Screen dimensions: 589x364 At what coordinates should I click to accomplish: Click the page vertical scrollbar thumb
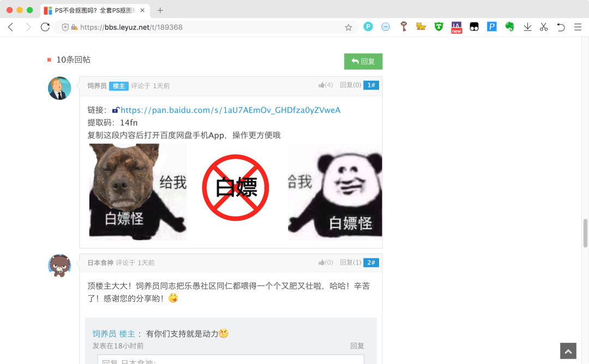(585, 233)
